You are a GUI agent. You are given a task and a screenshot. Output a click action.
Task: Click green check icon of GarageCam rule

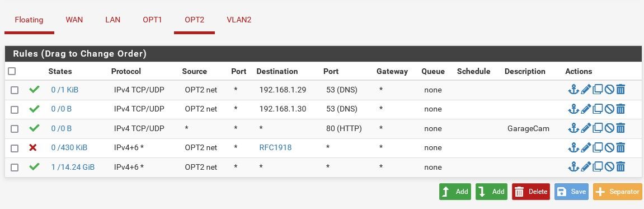(35, 128)
